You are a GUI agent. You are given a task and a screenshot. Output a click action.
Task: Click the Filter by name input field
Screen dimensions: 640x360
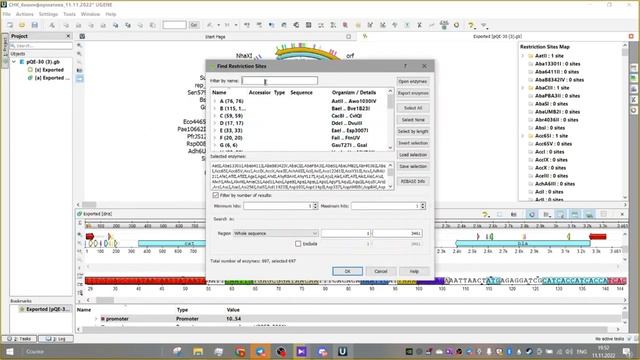pyautogui.click(x=280, y=81)
